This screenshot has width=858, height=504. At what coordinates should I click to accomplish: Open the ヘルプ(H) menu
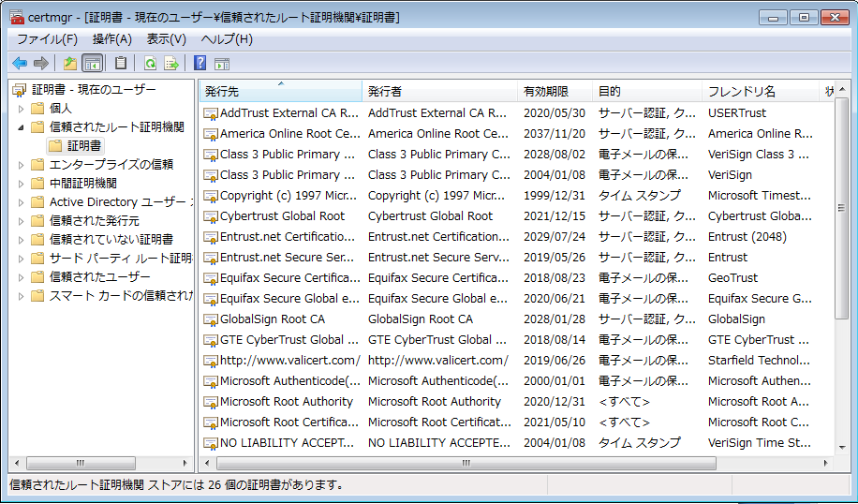pyautogui.click(x=227, y=39)
